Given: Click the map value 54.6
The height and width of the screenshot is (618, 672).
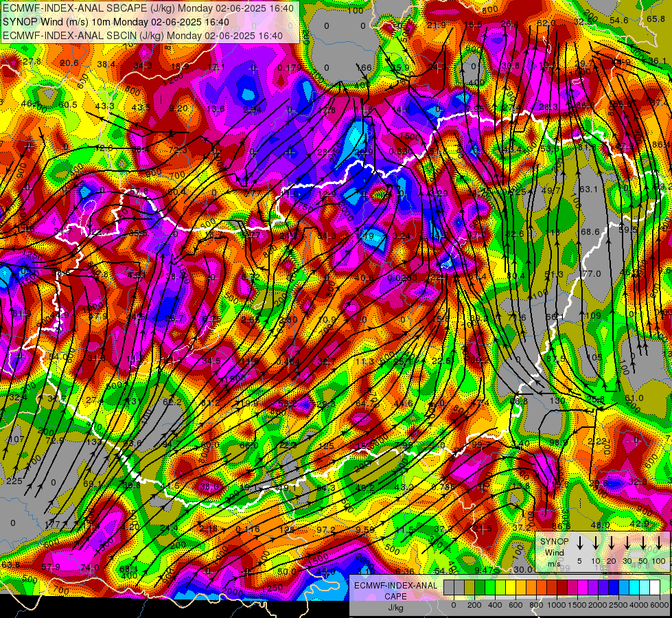Looking at the screenshot, I should (x=619, y=20).
